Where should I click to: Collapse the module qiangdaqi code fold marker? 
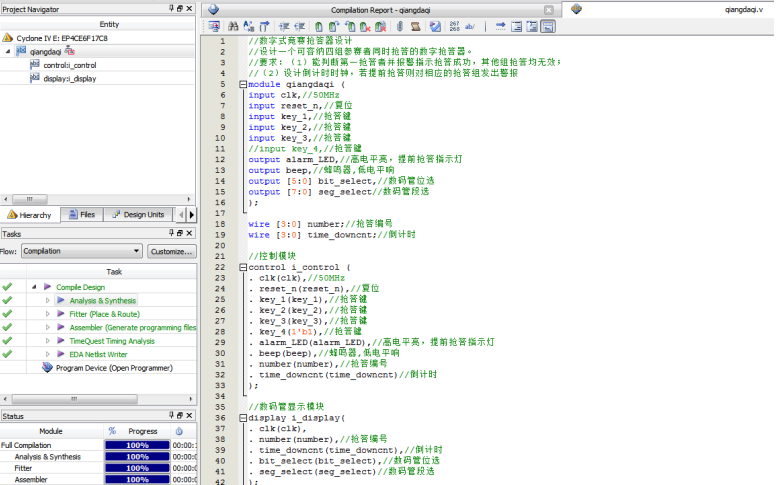pyautogui.click(x=242, y=85)
